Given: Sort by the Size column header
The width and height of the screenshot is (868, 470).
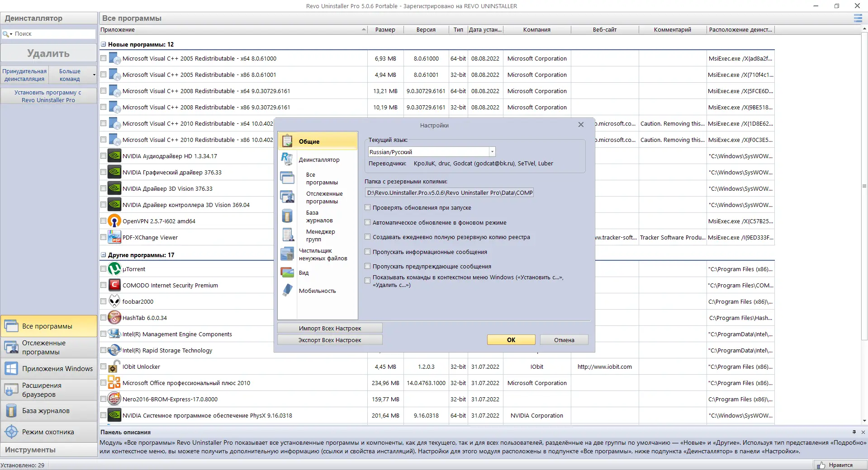Looking at the screenshot, I should pyautogui.click(x=385, y=30).
